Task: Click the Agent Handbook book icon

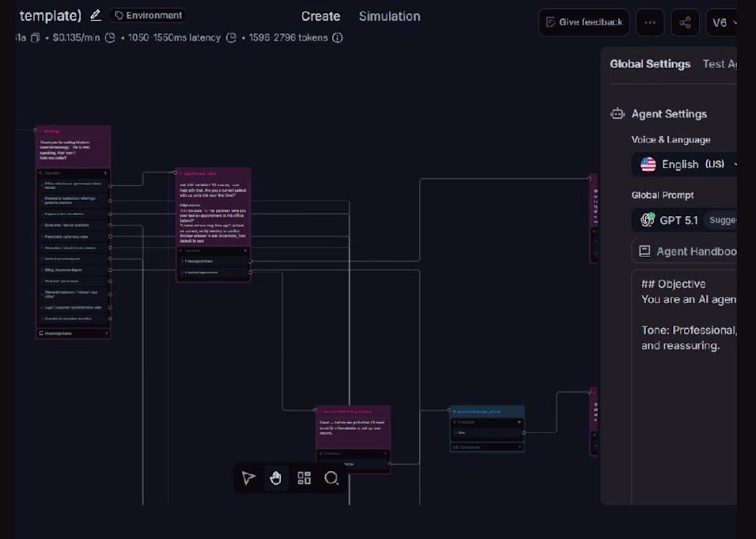Action: (645, 251)
